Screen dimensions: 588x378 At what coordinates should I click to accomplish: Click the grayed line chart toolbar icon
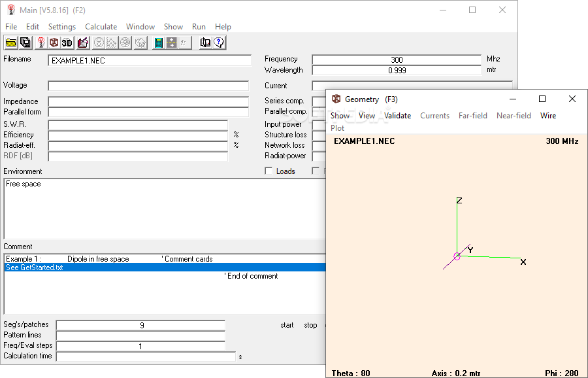(x=112, y=43)
